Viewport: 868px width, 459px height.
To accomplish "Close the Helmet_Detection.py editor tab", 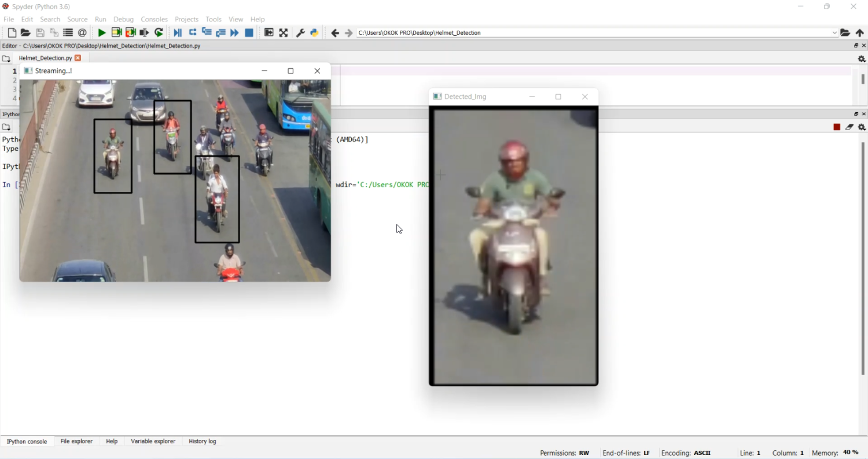I will [78, 58].
